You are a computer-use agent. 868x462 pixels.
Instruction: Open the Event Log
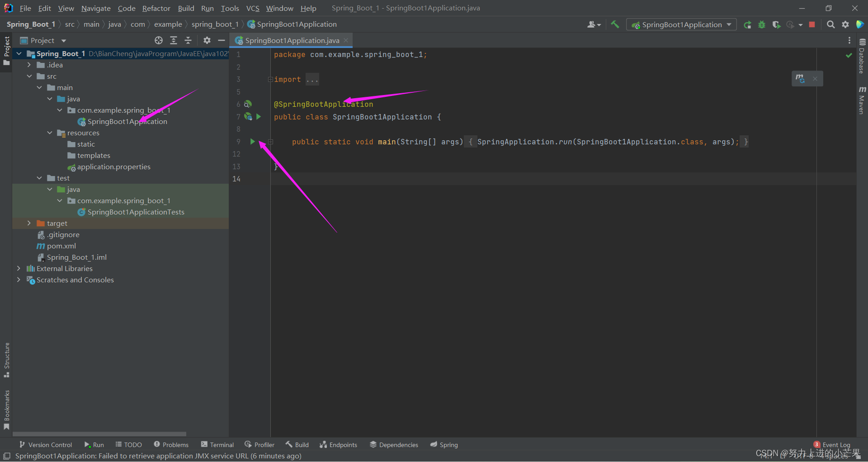click(x=832, y=445)
